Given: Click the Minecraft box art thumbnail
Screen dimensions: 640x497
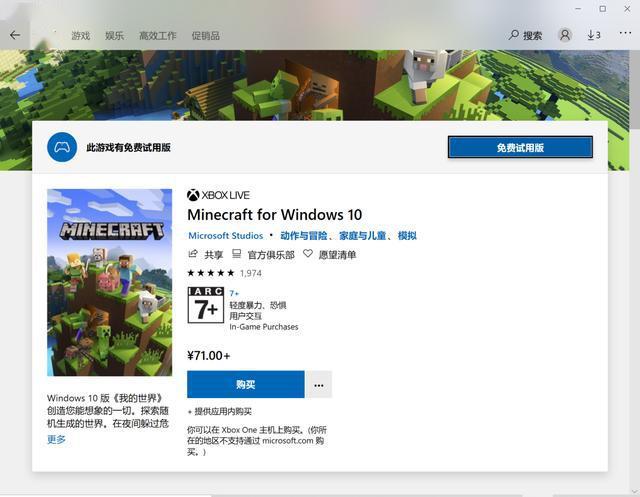Looking at the screenshot, I should [x=109, y=282].
